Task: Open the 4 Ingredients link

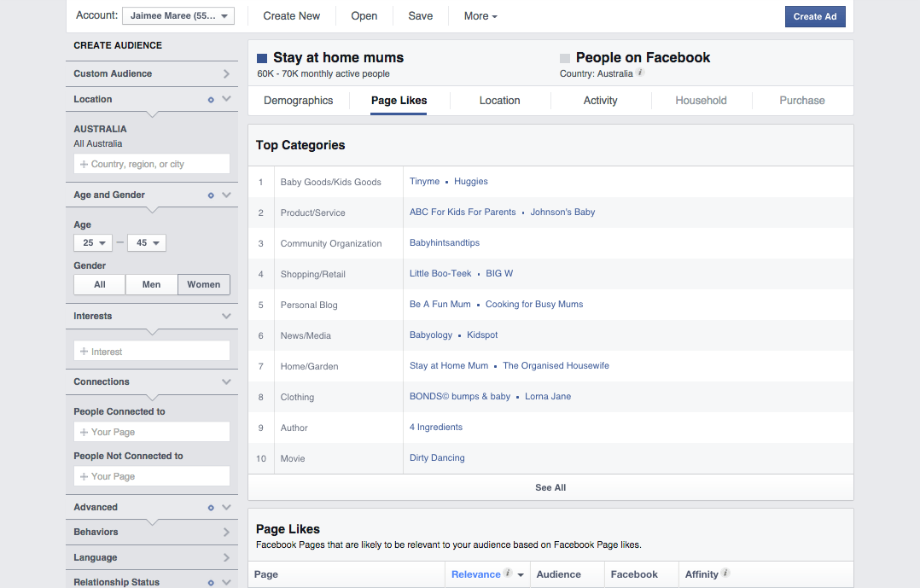Action: pyautogui.click(x=436, y=428)
